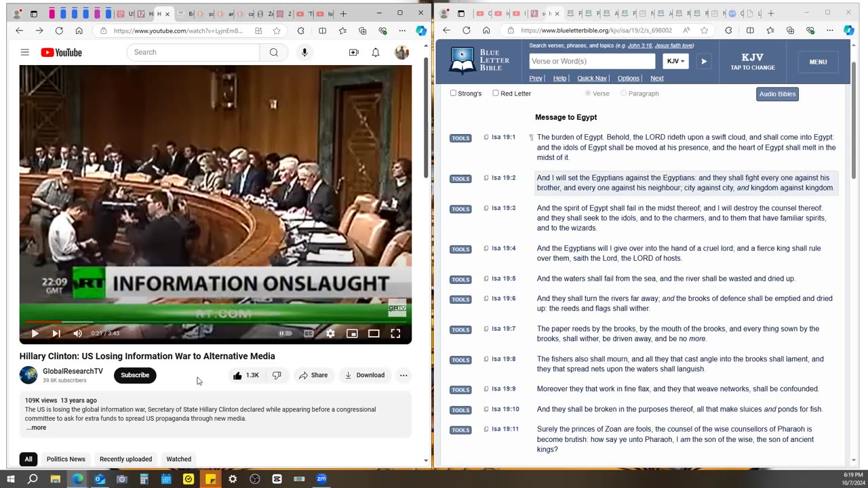868x488 pixels.
Task: Tap the KJV TAP TO CHANGE button
Action: point(753,62)
